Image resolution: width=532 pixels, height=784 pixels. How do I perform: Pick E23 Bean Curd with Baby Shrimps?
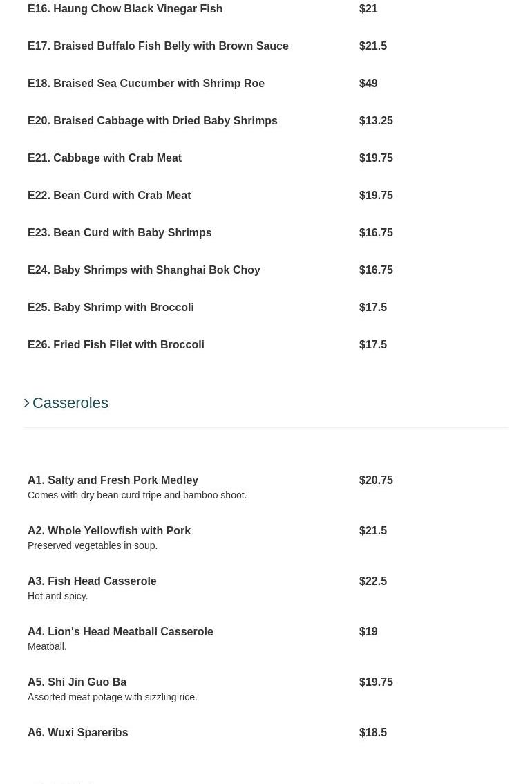[120, 233]
